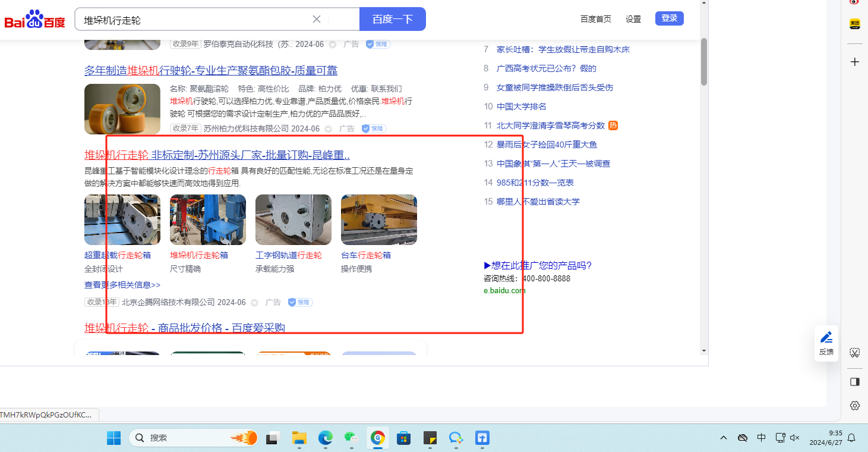Screen dimensions: 868x452
Task: Open the 设置 menu
Action: coord(633,19)
